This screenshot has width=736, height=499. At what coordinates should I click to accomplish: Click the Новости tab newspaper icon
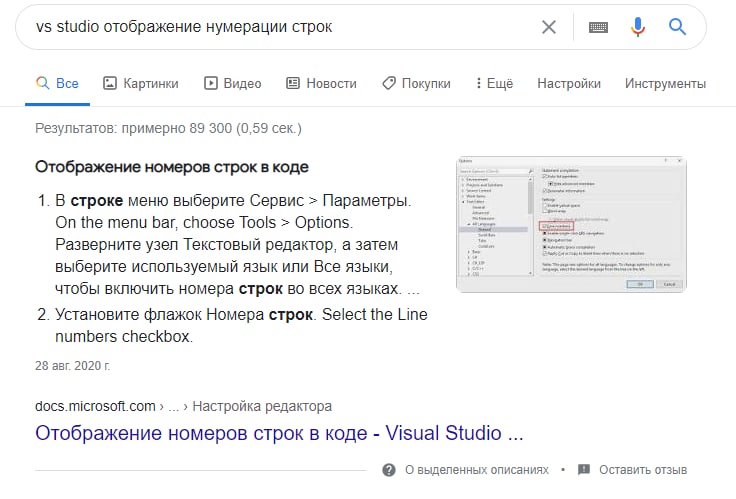(293, 84)
